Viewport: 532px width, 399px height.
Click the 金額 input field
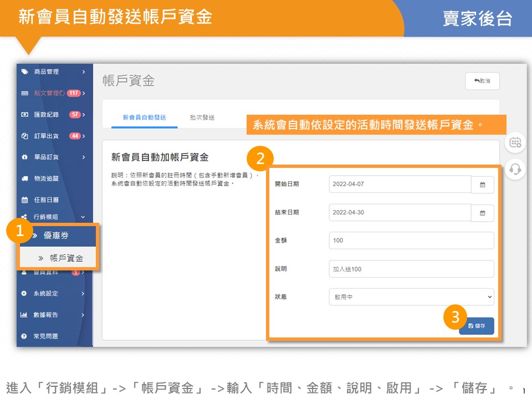(411, 241)
